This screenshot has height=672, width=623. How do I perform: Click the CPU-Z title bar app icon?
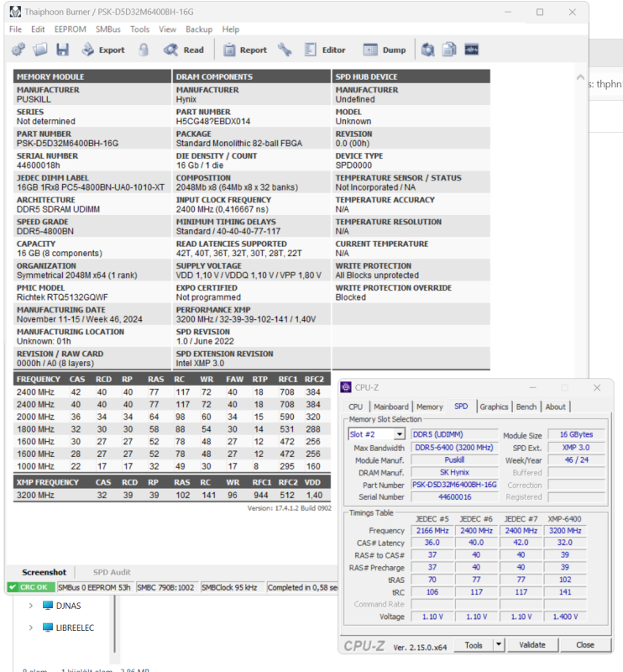pyautogui.click(x=345, y=387)
